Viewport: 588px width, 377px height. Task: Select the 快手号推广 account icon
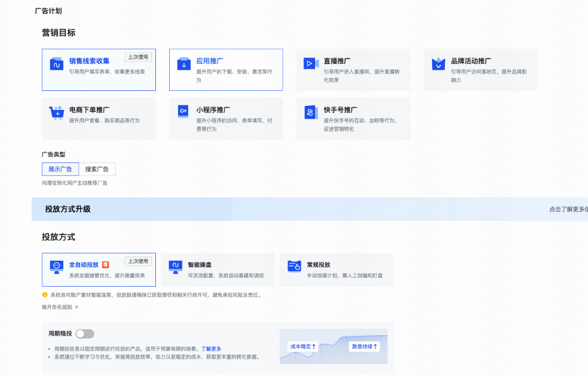pos(310,112)
